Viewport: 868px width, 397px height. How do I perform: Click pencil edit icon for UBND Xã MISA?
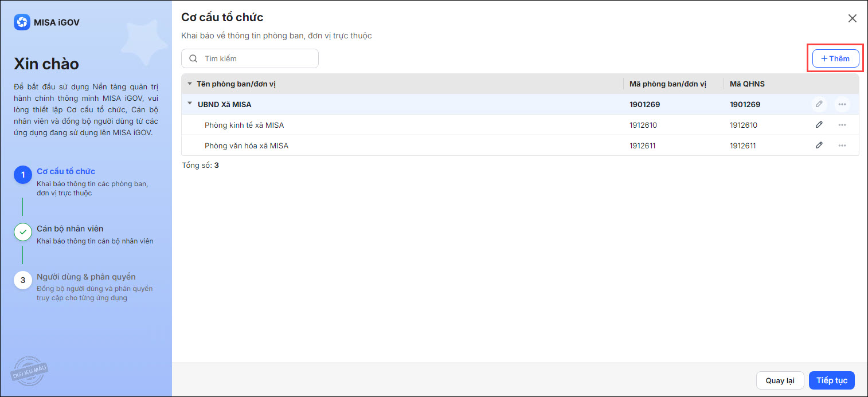click(819, 104)
